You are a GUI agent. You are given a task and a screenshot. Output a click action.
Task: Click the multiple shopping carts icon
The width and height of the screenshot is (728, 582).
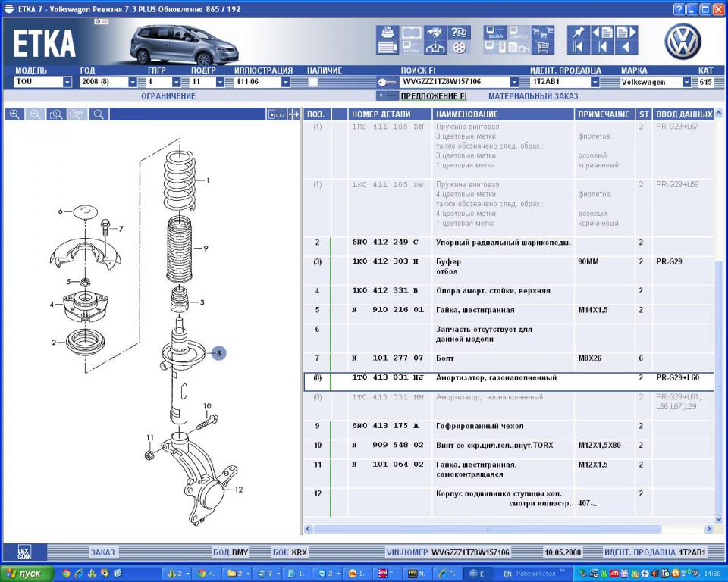tap(543, 33)
